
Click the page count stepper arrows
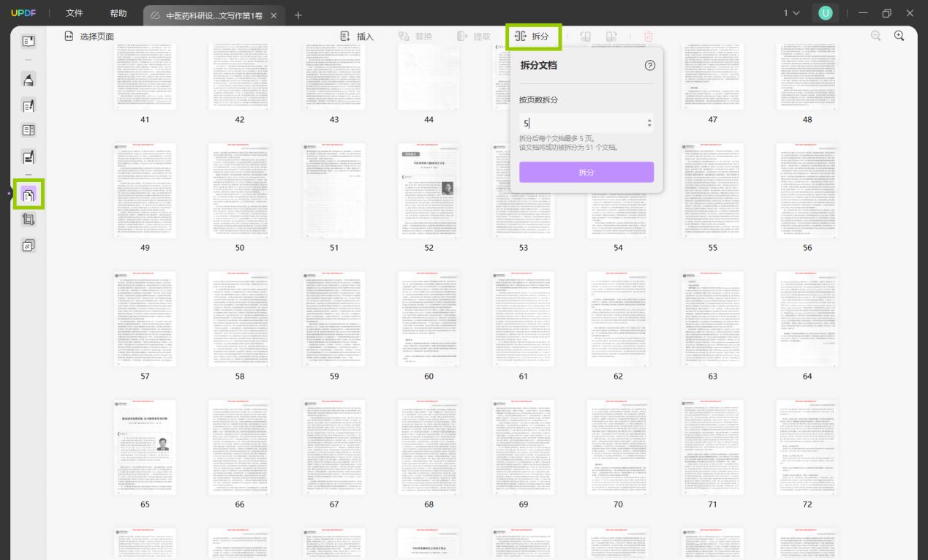pyautogui.click(x=649, y=124)
